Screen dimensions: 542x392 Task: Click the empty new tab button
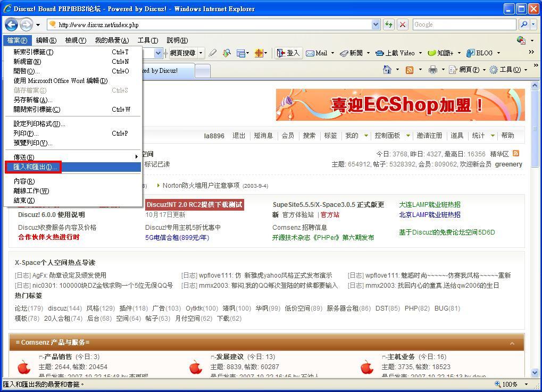(x=203, y=71)
